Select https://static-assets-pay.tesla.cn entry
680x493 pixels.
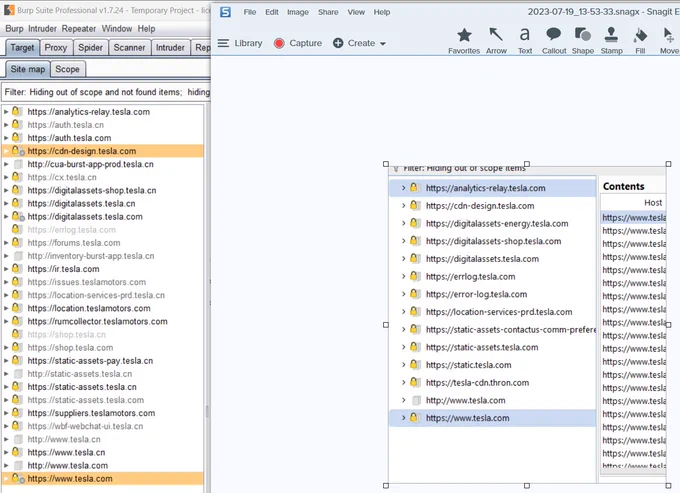pos(90,361)
